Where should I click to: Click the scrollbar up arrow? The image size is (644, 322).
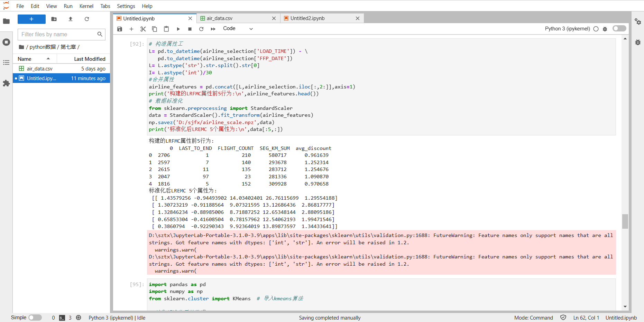pos(625,39)
